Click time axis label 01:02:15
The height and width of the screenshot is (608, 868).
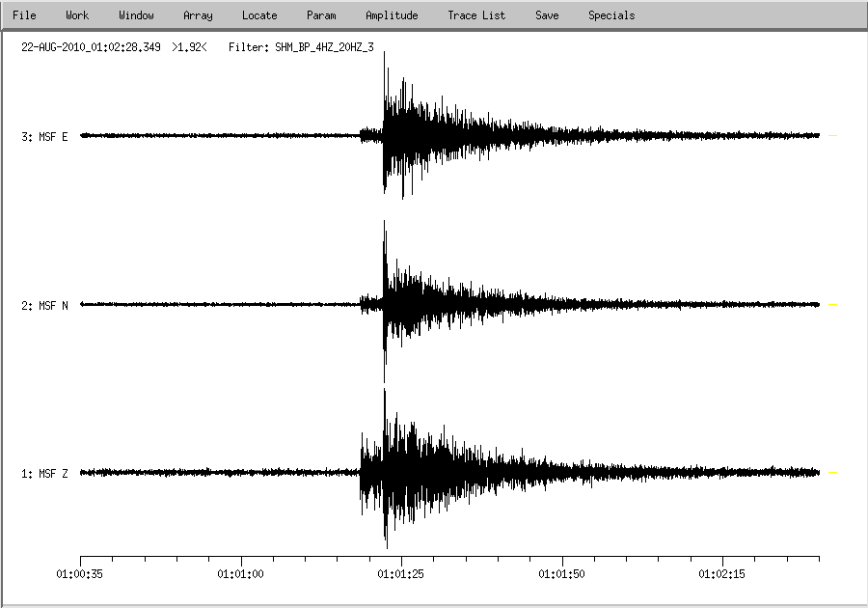(721, 573)
